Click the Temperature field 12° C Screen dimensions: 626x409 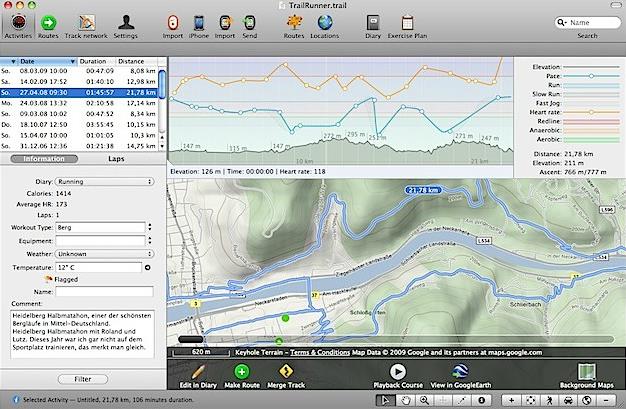[98, 268]
